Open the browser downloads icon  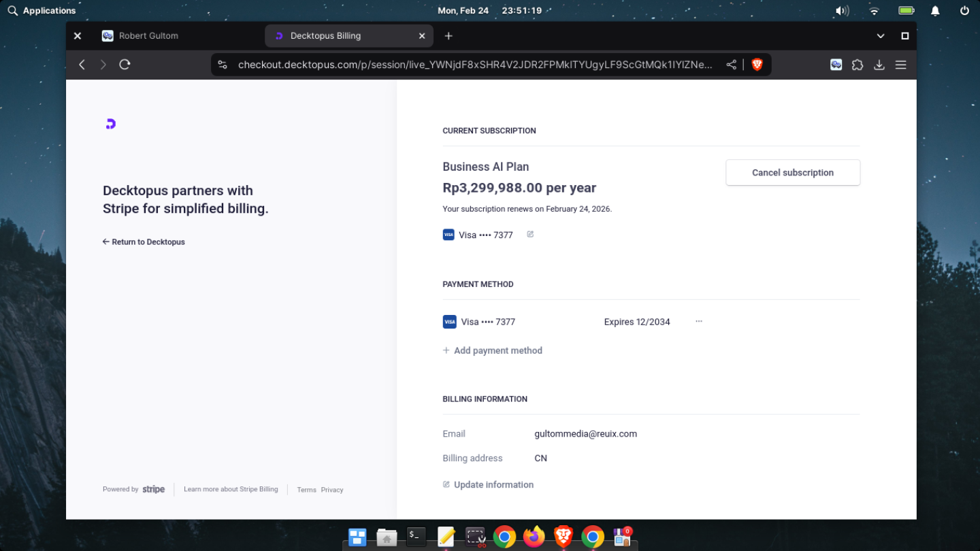pos(879,65)
